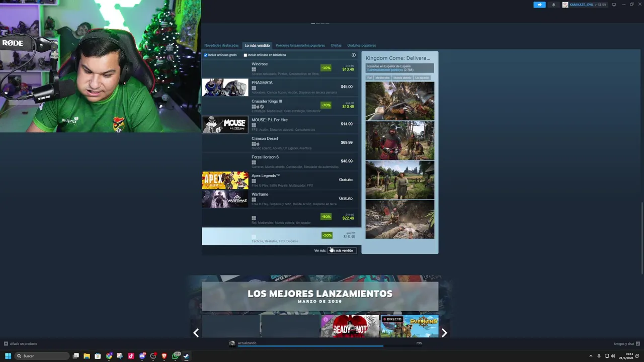Open the Gratuitos populares tab

tap(361, 45)
